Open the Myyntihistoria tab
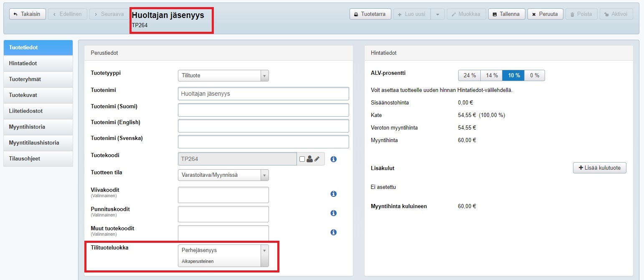Viewport: 644px width, 280px height. click(x=38, y=127)
